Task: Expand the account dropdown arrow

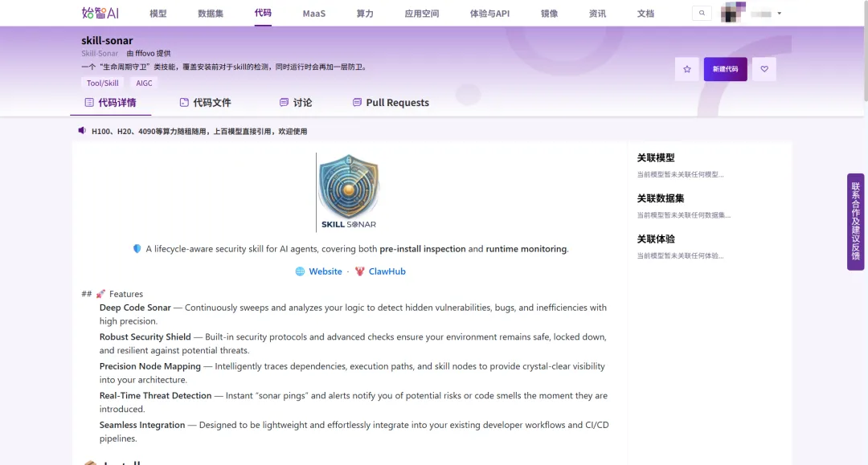Action: [780, 14]
